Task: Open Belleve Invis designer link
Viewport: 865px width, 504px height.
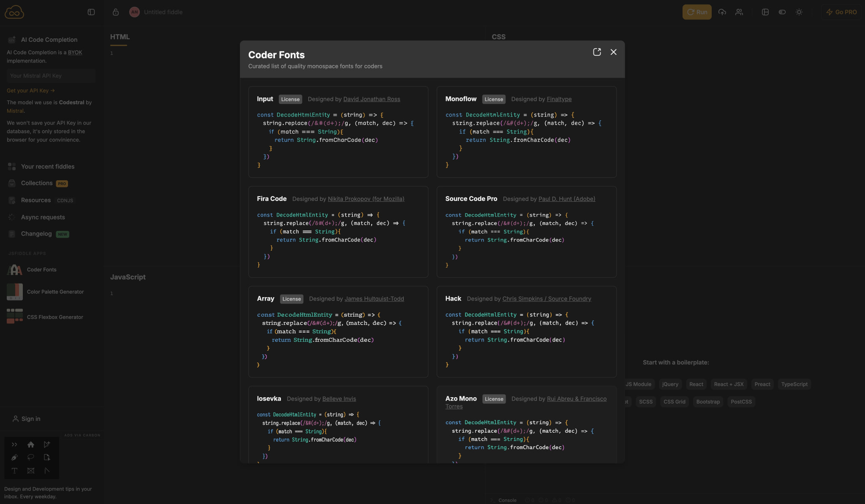Action: click(x=339, y=399)
